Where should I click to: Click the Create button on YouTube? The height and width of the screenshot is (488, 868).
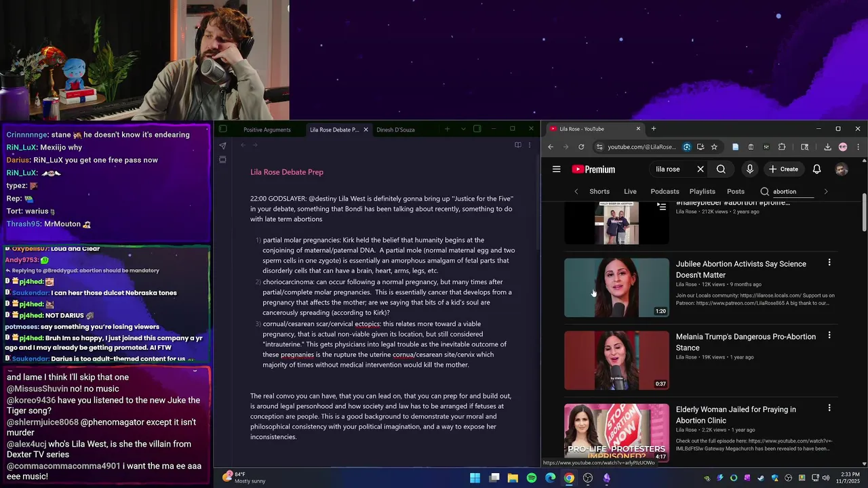point(783,169)
